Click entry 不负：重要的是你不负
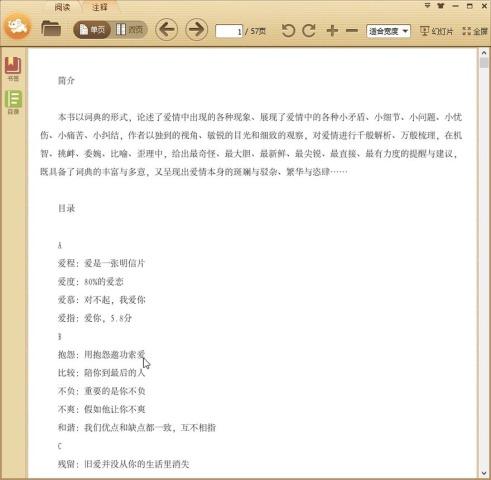This screenshot has height=480, width=491. [101, 391]
